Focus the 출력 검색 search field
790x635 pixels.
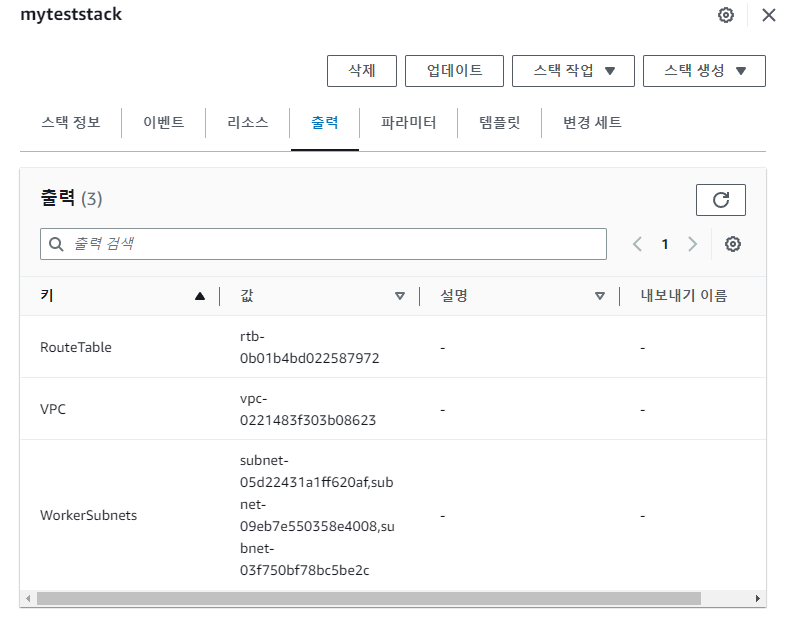point(323,244)
